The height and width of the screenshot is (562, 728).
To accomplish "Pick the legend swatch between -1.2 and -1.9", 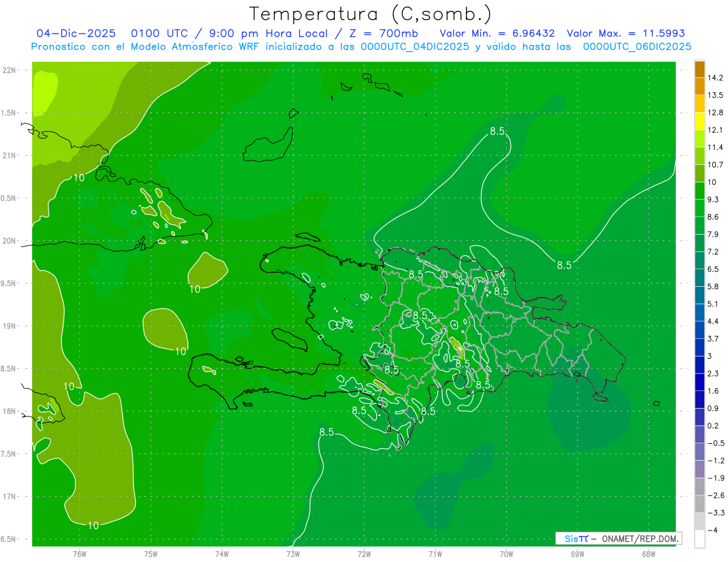I will click(699, 469).
